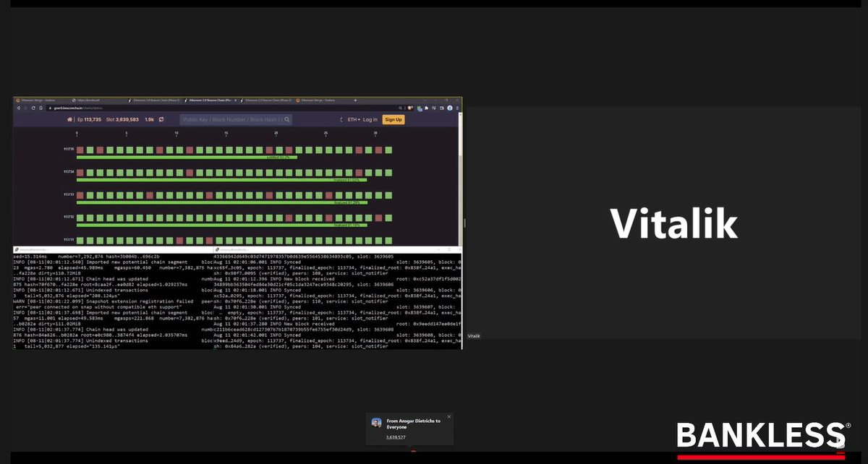Click the Slot 3,639,583 link

pos(122,119)
